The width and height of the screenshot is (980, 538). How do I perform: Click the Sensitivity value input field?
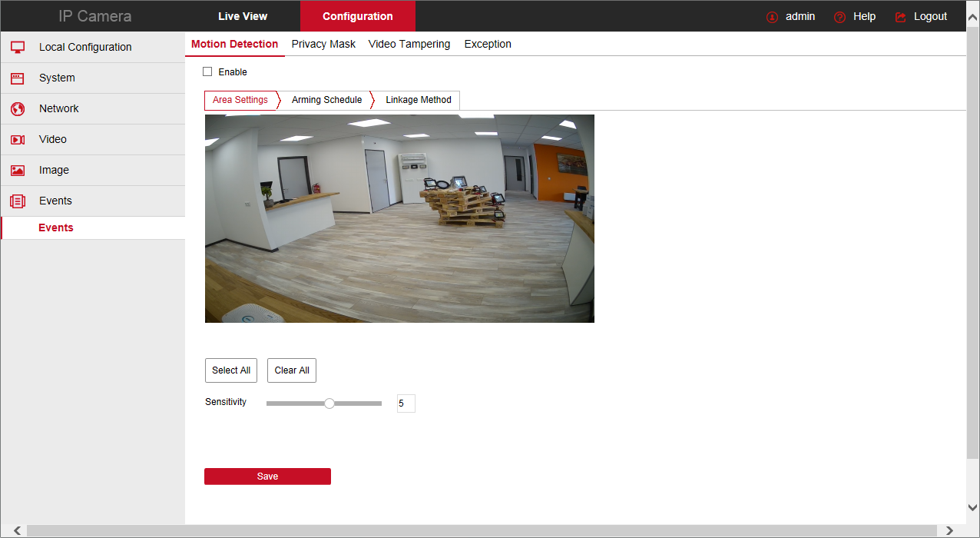pos(406,403)
